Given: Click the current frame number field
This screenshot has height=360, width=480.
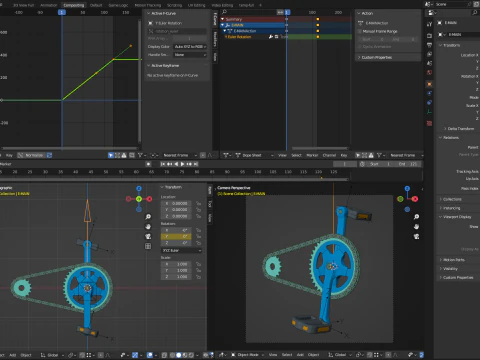Looking at the screenshot, I should pyautogui.click(x=345, y=164).
